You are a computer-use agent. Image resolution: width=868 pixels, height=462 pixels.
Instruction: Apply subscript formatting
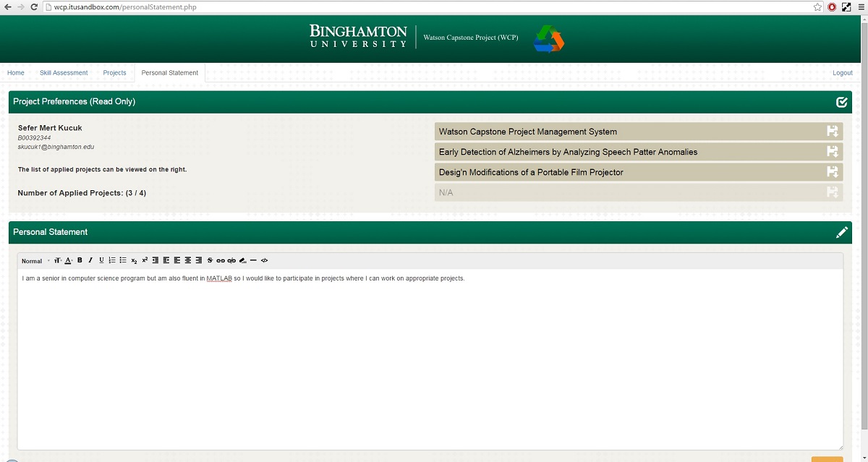click(x=134, y=260)
